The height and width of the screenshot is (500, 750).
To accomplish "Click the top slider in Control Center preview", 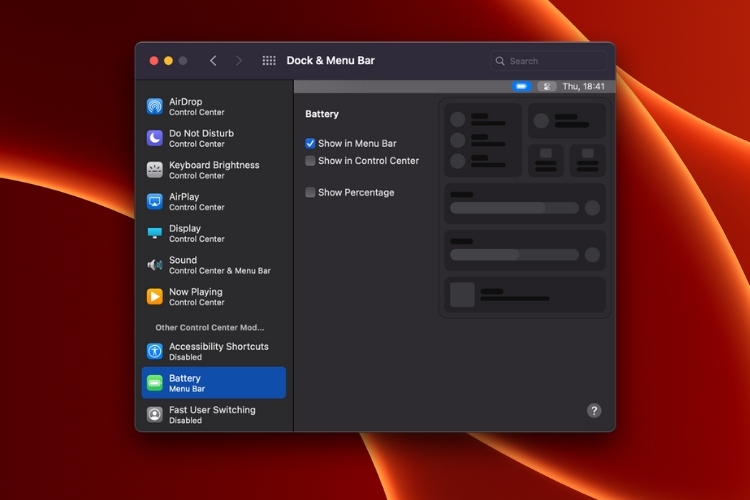I will (514, 208).
